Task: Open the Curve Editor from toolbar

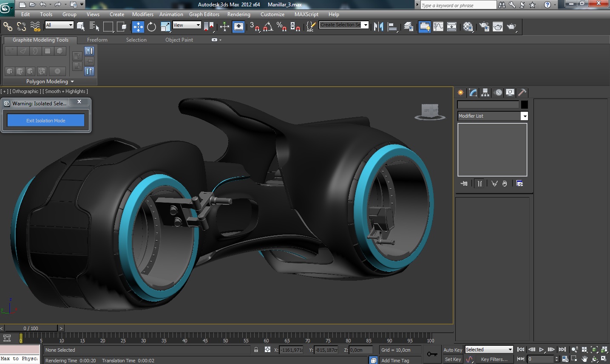Action: tap(438, 27)
